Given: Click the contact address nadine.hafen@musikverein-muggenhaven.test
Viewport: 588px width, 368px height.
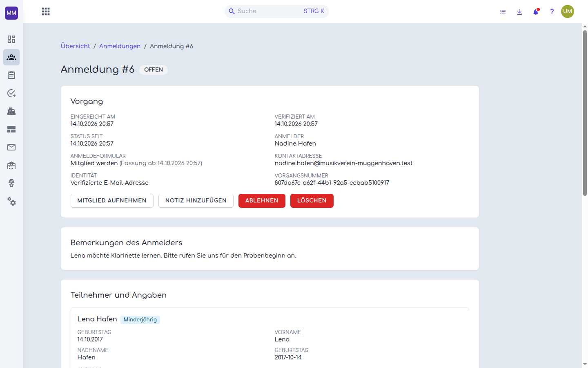Looking at the screenshot, I should click(343, 163).
